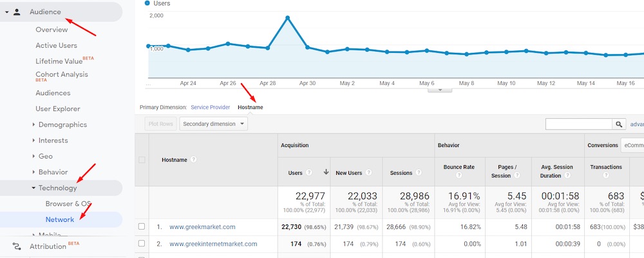Sort by Pages / Session column
The width and height of the screenshot is (644, 258).
(504, 171)
